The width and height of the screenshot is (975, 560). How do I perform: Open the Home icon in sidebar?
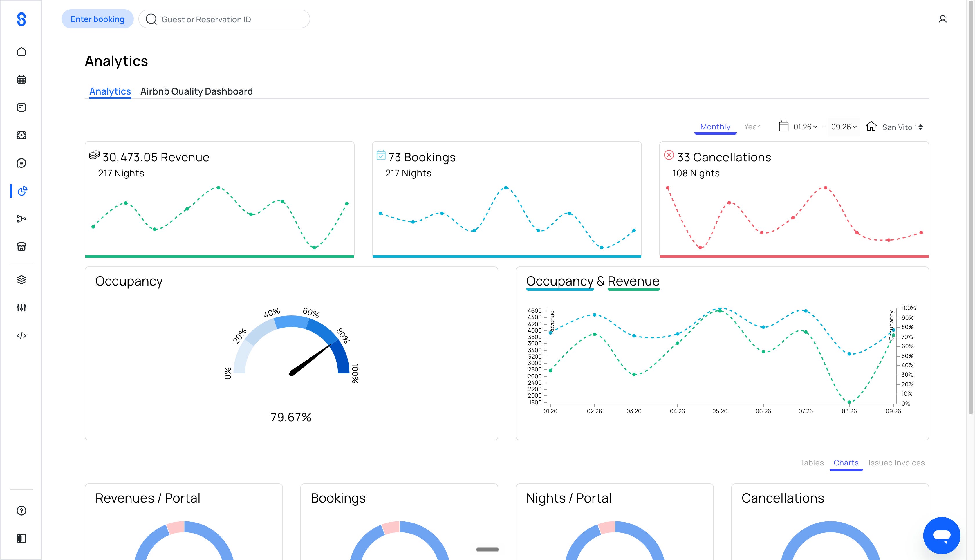[21, 52]
